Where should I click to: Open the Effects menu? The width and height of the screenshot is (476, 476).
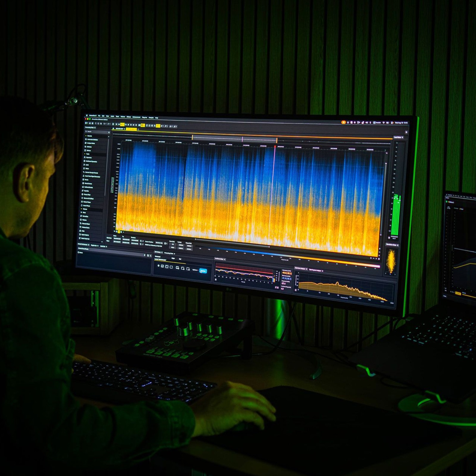[x=129, y=117]
